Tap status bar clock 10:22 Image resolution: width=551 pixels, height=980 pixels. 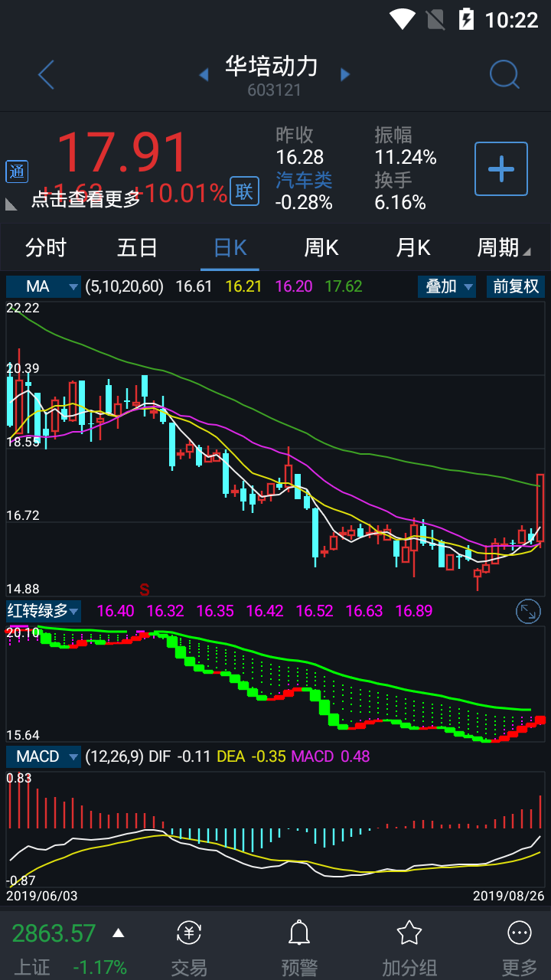tap(512, 20)
